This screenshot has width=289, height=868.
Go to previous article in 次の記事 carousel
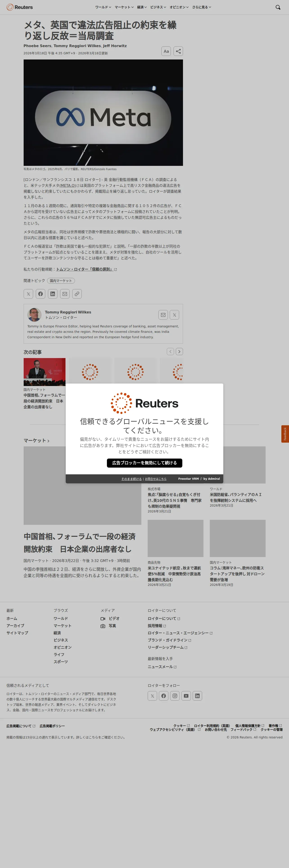coord(171,352)
